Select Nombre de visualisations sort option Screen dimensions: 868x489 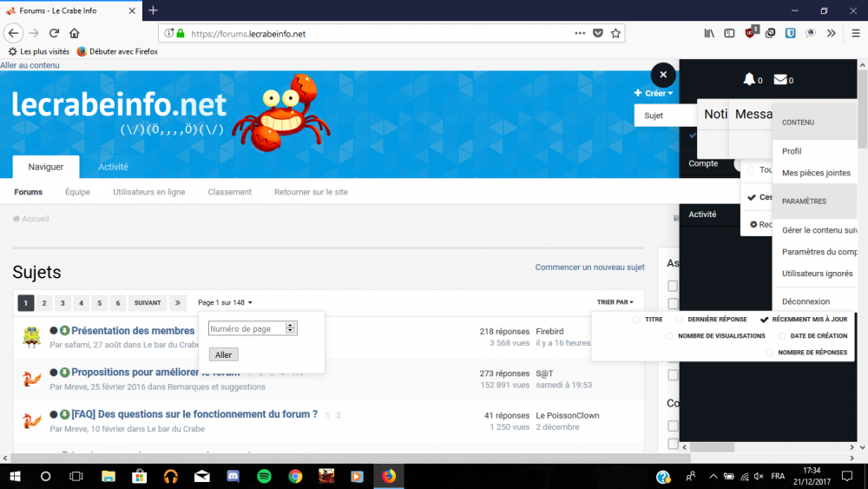[x=716, y=336]
